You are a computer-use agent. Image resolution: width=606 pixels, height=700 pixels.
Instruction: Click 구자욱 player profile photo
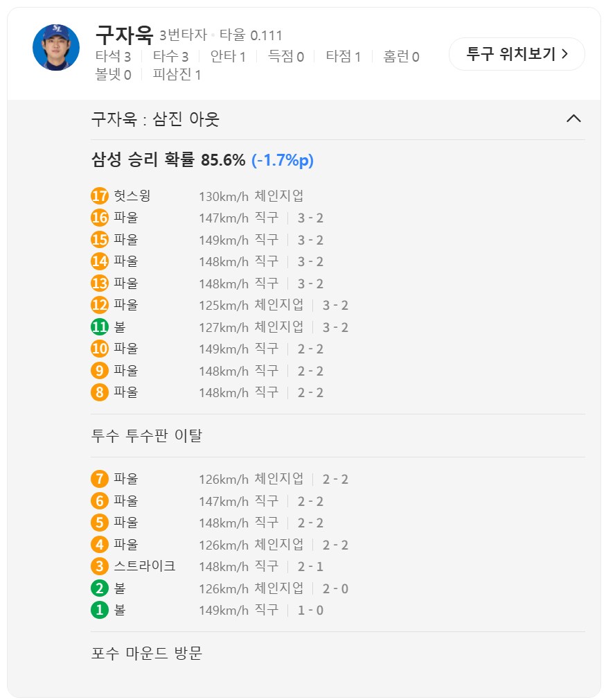pos(56,47)
